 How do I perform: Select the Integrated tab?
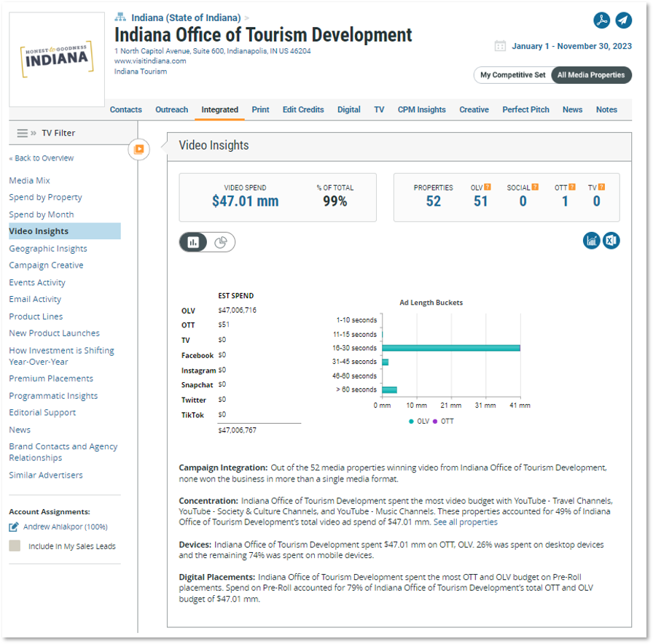(220, 109)
